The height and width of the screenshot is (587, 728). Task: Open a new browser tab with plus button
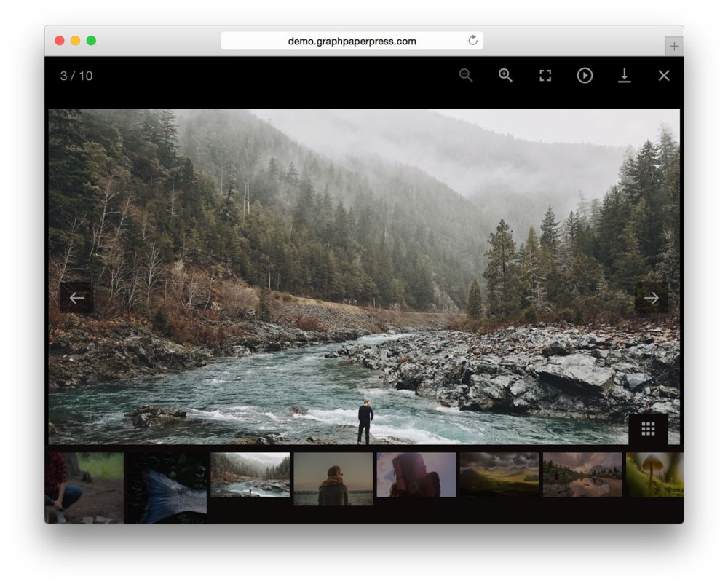(x=674, y=46)
